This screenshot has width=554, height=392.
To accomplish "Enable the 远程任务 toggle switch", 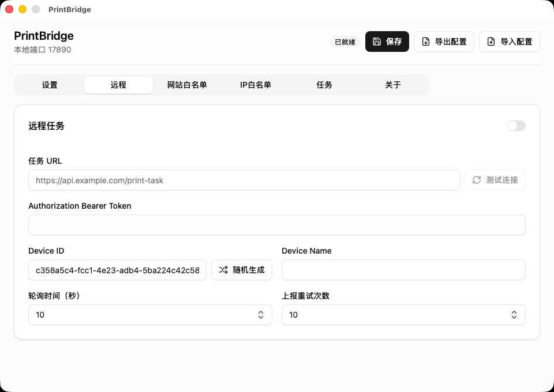I will (516, 126).
